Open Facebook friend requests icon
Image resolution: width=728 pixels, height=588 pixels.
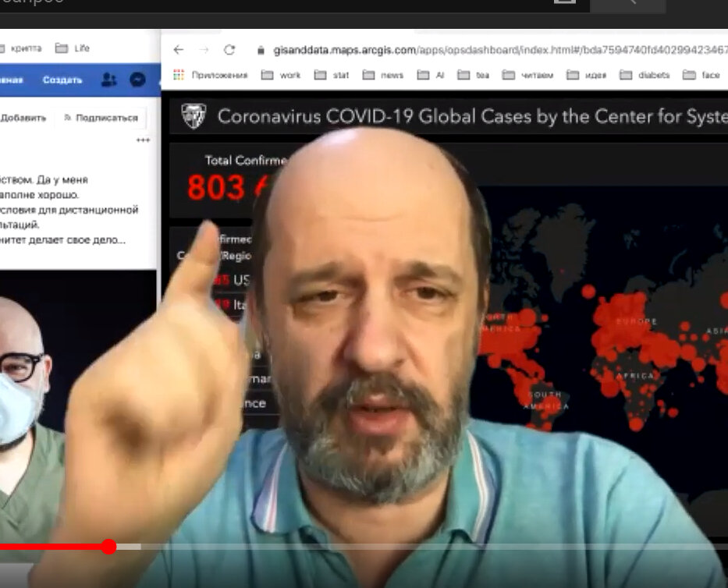[x=108, y=80]
